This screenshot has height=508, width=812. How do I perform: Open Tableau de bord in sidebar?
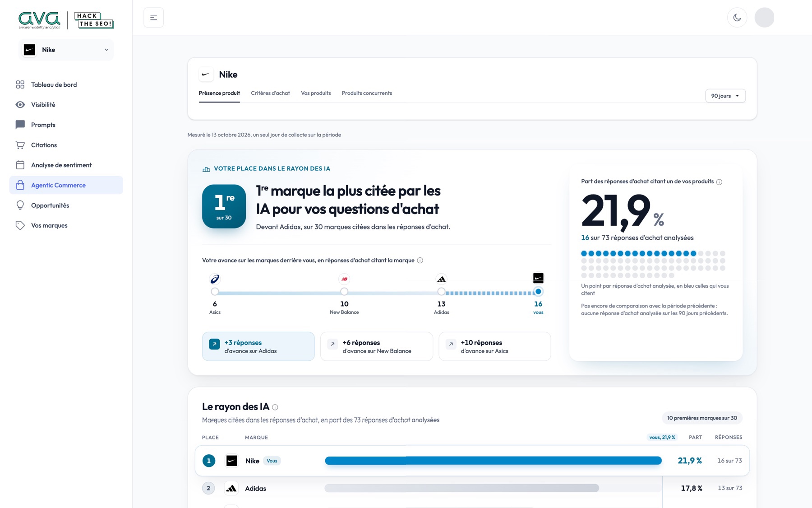pos(66,84)
